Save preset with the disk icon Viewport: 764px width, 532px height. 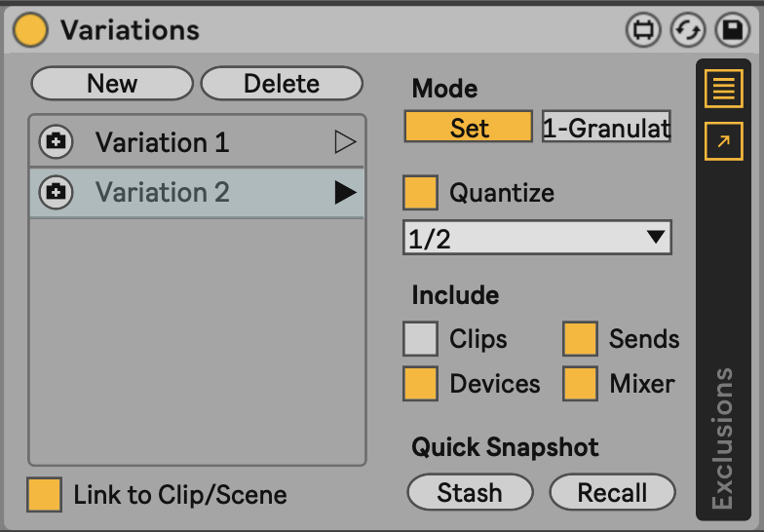tap(732, 30)
